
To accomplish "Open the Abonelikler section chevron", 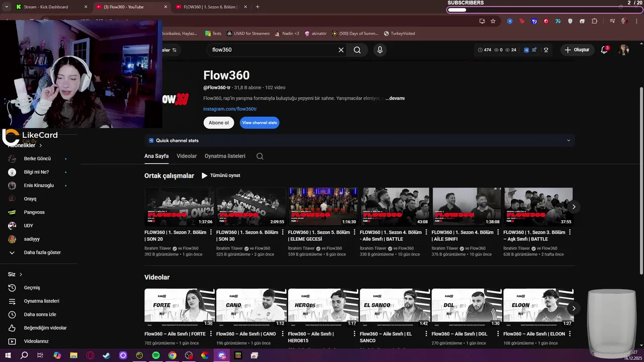I will [x=41, y=145].
